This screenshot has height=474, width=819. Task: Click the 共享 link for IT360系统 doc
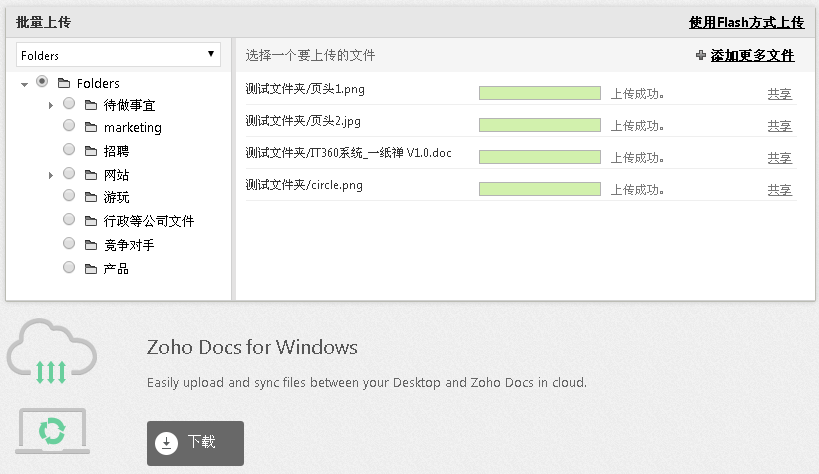[x=779, y=158]
